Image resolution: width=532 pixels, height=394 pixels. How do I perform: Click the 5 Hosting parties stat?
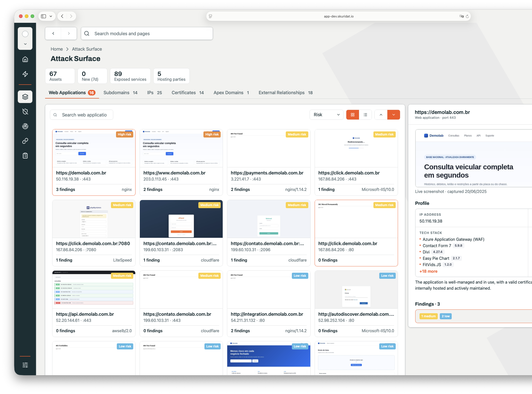click(172, 76)
